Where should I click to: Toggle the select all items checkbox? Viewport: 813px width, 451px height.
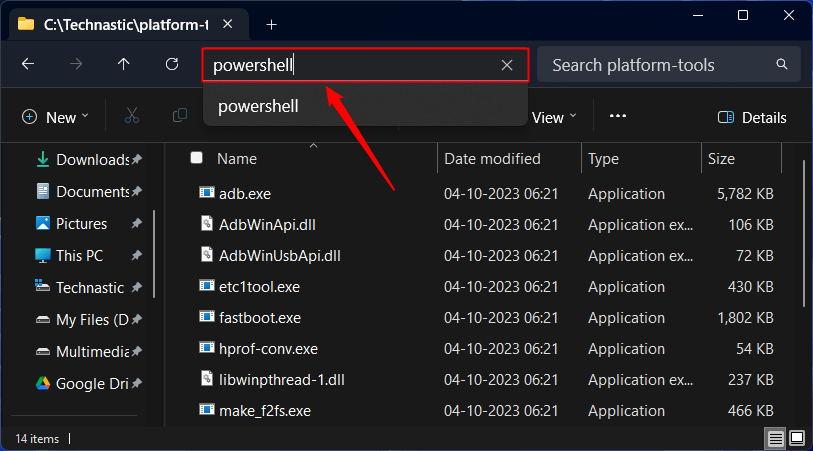click(197, 158)
